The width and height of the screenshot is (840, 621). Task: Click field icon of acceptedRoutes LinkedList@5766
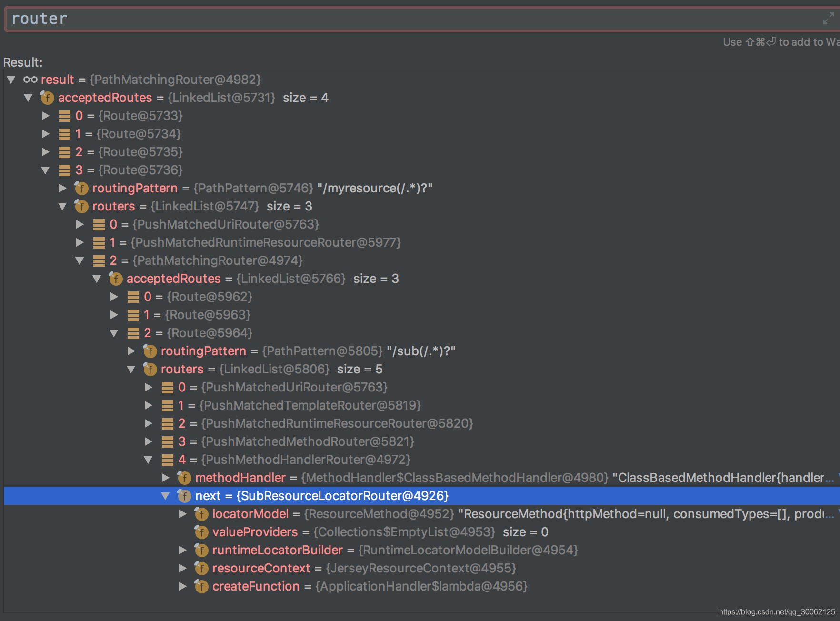[115, 279]
